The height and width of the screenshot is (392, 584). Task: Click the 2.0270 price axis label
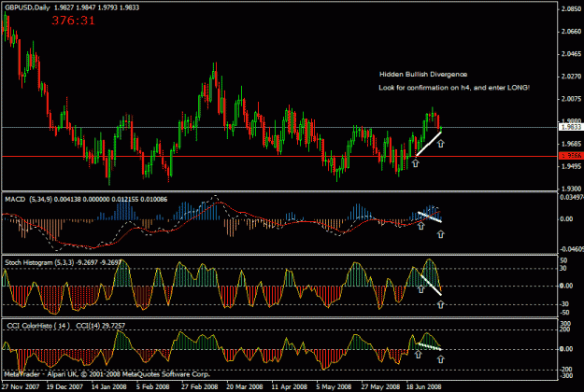tap(571, 77)
